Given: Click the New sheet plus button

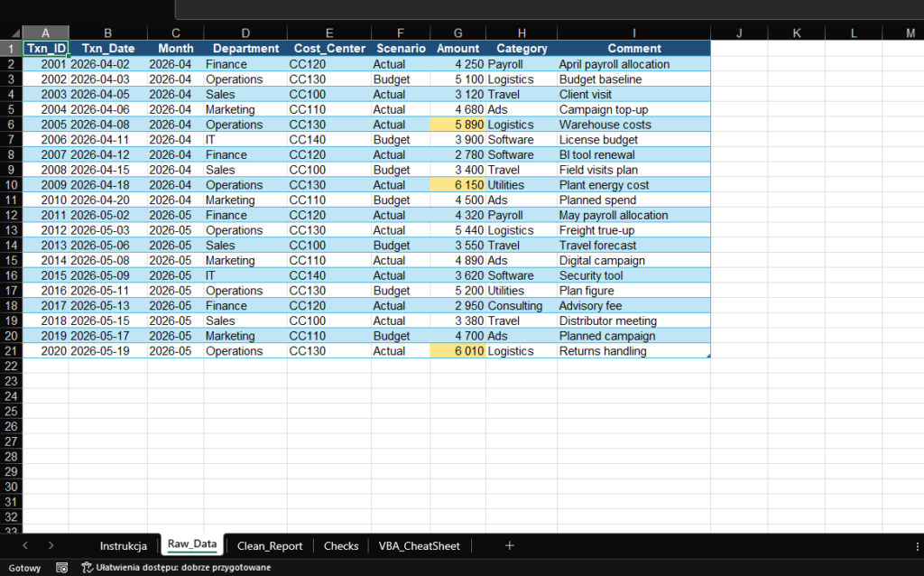Looking at the screenshot, I should (x=510, y=545).
